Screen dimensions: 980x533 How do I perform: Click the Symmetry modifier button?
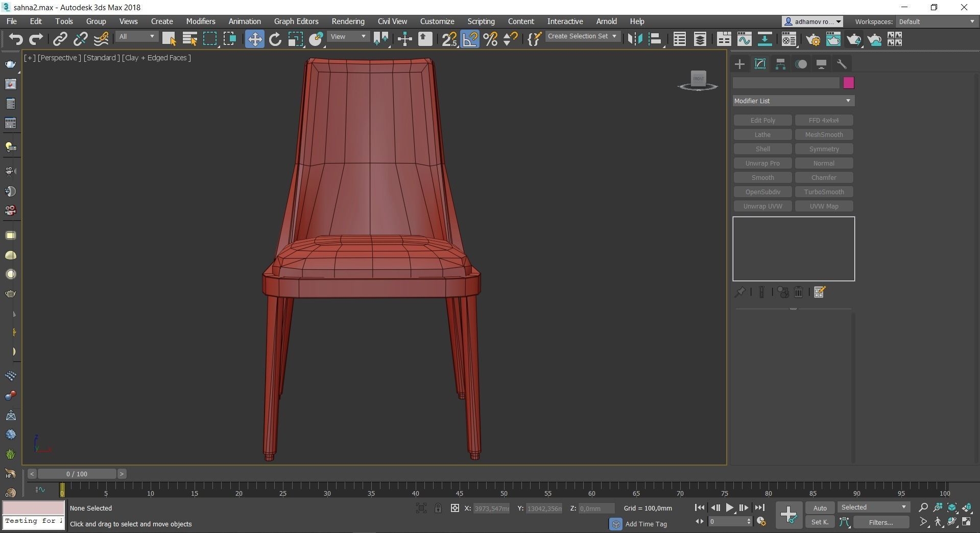(x=824, y=149)
